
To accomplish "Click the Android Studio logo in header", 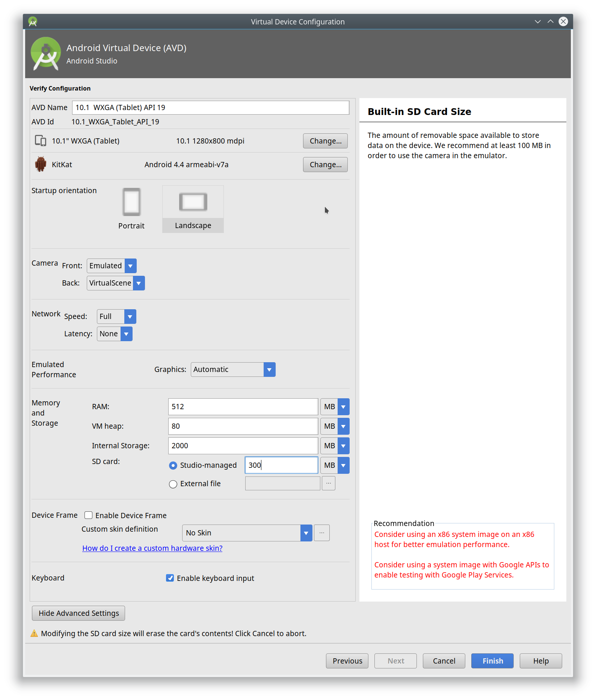I will coord(46,54).
